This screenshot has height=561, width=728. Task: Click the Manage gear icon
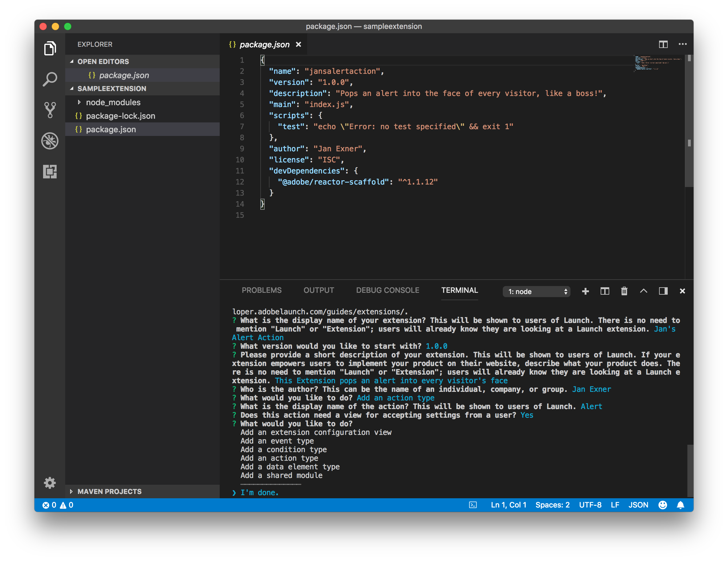coord(50,482)
